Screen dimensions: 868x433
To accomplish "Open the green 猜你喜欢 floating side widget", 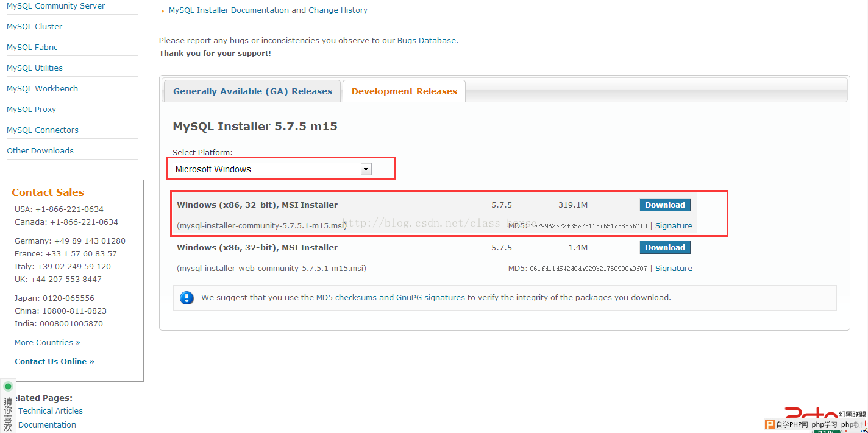I will pyautogui.click(x=8, y=406).
